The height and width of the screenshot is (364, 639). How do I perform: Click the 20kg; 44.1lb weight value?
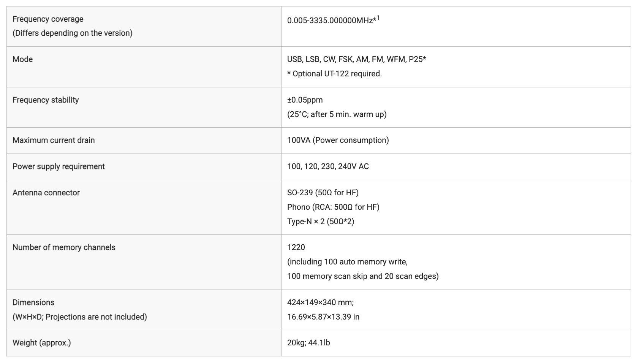[308, 343]
